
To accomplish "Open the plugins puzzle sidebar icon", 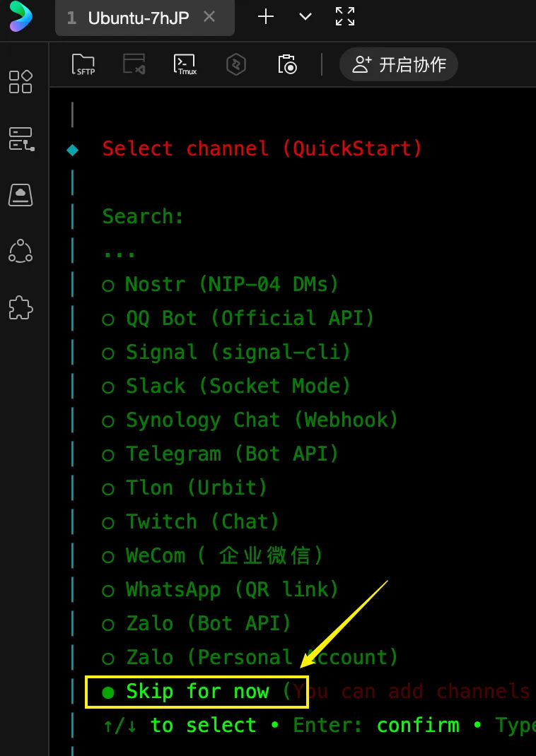I will [x=21, y=307].
